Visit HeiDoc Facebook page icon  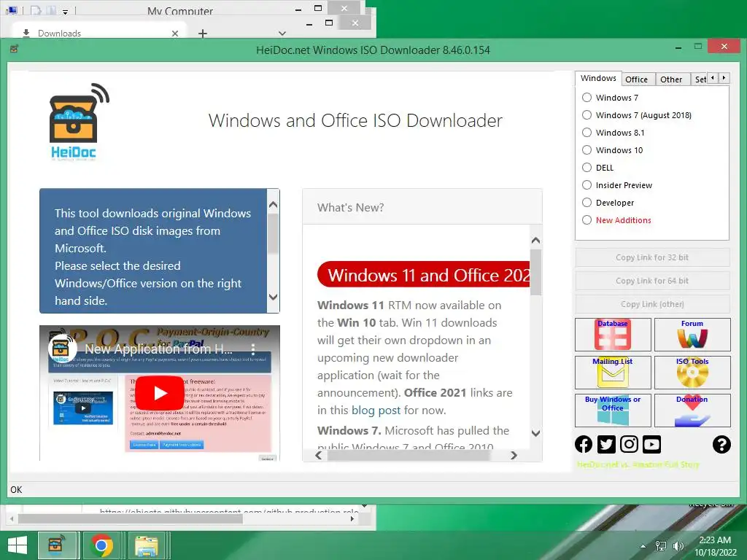coord(584,444)
